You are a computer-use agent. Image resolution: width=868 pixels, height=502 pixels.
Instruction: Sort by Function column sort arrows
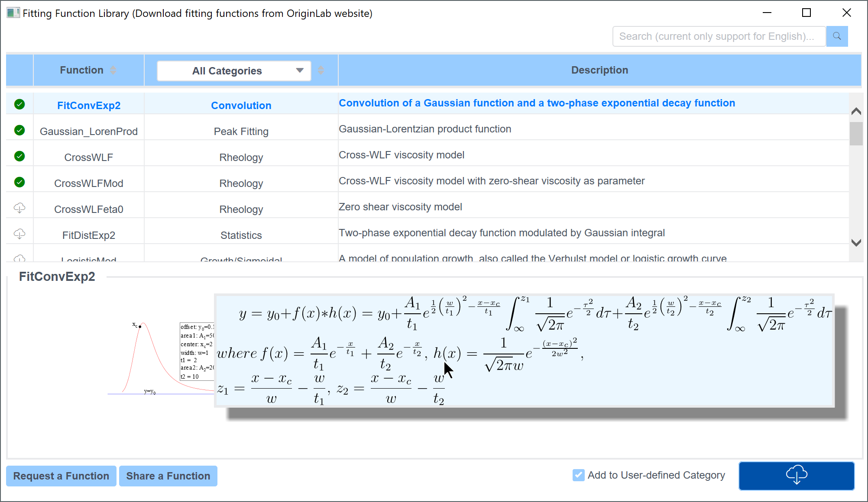coord(113,70)
